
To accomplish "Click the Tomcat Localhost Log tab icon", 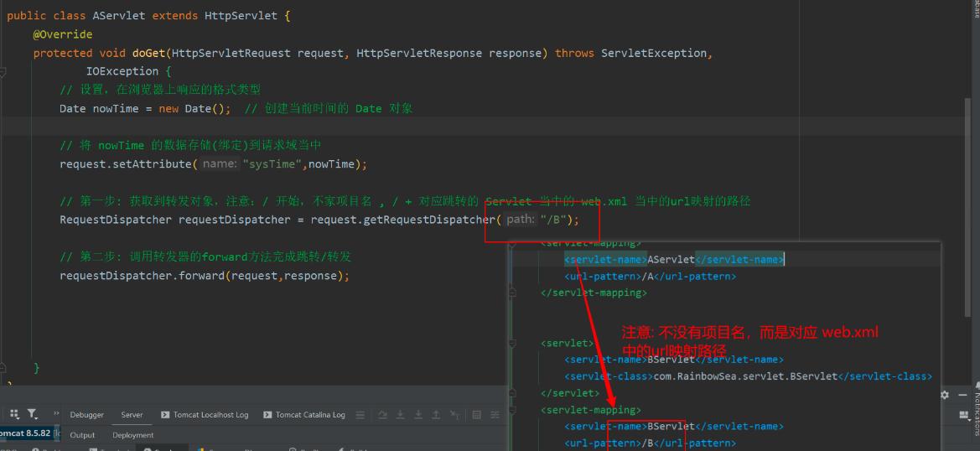I will pyautogui.click(x=165, y=414).
